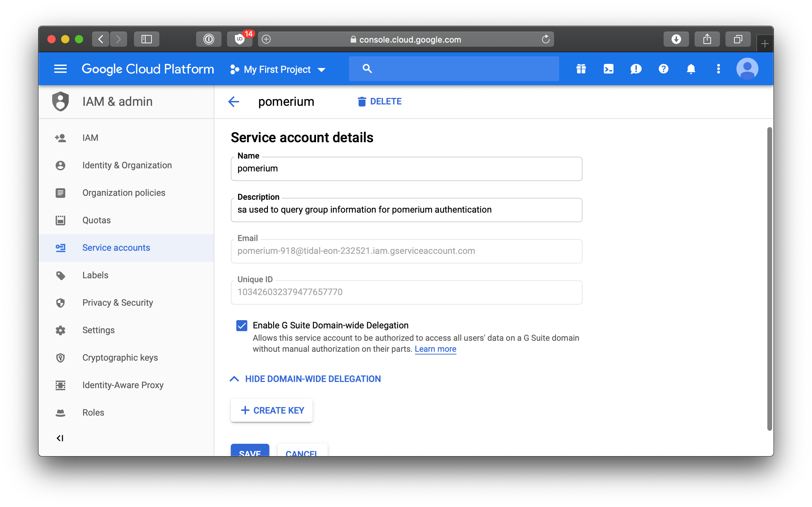Open the three-dot settings menu
Screen dimensions: 812x507
[718, 69]
